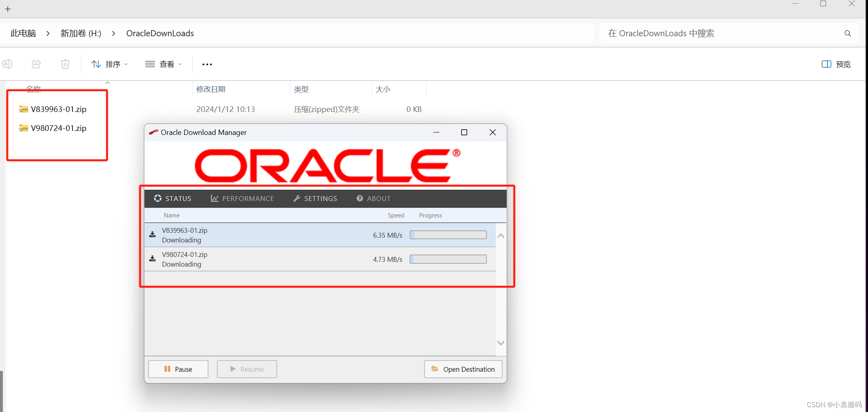Viewport: 868px width, 412px height.
Task: Click the Open Destination button
Action: coord(463,369)
